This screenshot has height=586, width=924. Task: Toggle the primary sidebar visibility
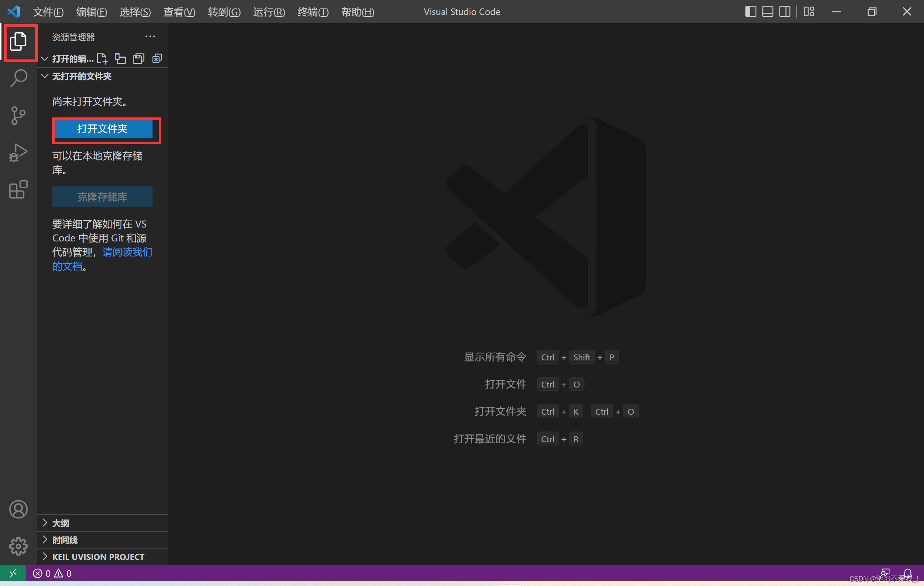click(751, 11)
